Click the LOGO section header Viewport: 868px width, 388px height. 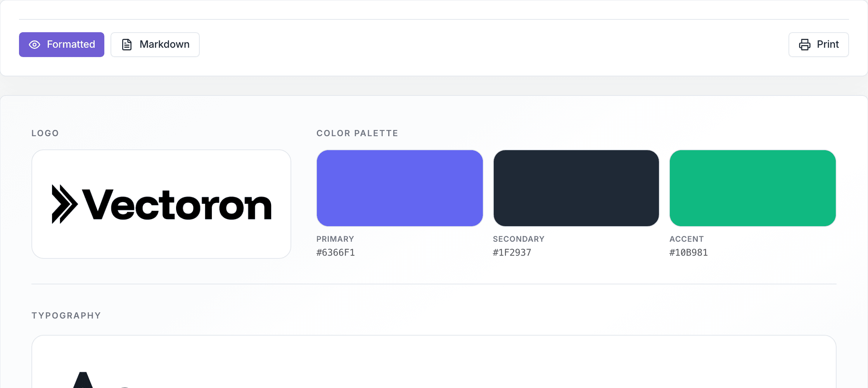pos(45,133)
